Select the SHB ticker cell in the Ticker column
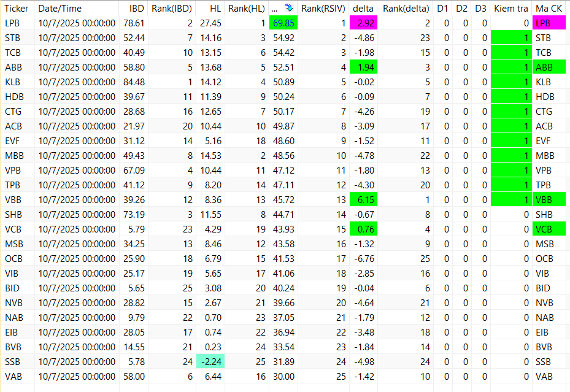 click(x=17, y=214)
